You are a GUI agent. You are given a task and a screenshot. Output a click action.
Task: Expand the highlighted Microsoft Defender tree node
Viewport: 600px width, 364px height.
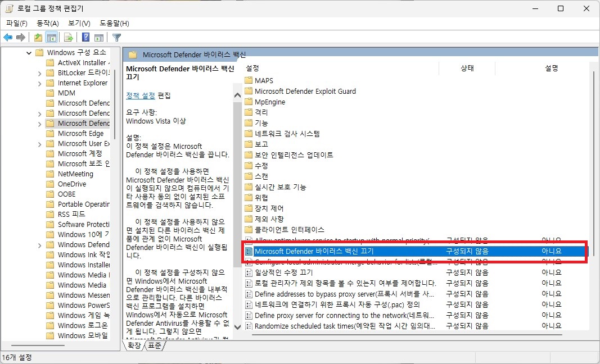pyautogui.click(x=39, y=124)
